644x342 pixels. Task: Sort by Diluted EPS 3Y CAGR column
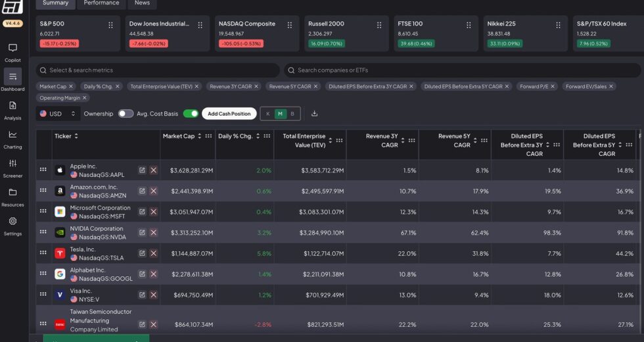pos(547,145)
